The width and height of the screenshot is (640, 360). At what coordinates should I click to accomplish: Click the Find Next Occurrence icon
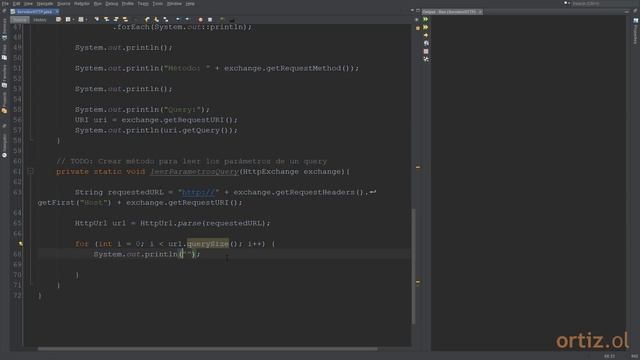click(x=116, y=19)
